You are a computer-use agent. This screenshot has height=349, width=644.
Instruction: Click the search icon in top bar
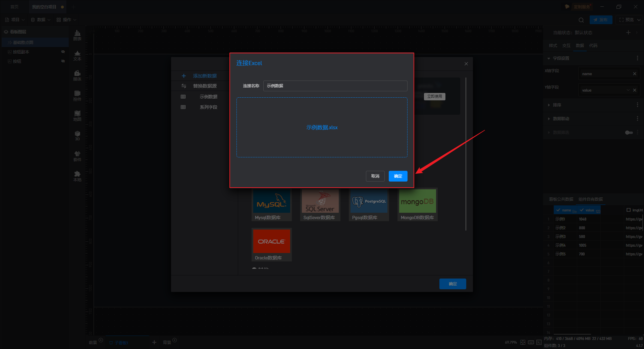[581, 20]
